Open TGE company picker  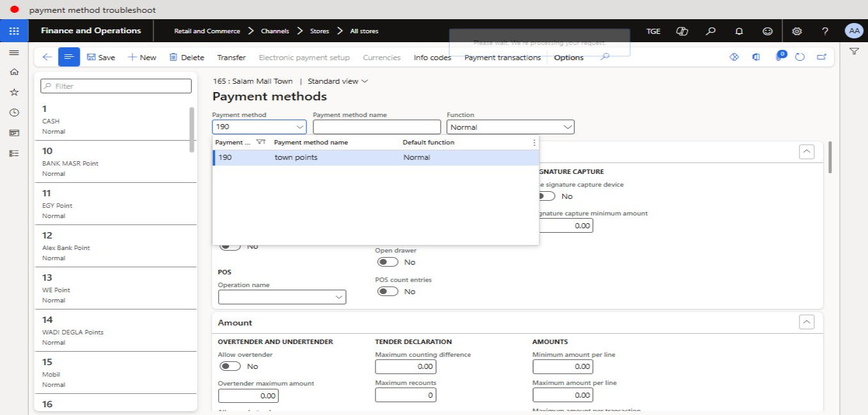click(x=653, y=31)
